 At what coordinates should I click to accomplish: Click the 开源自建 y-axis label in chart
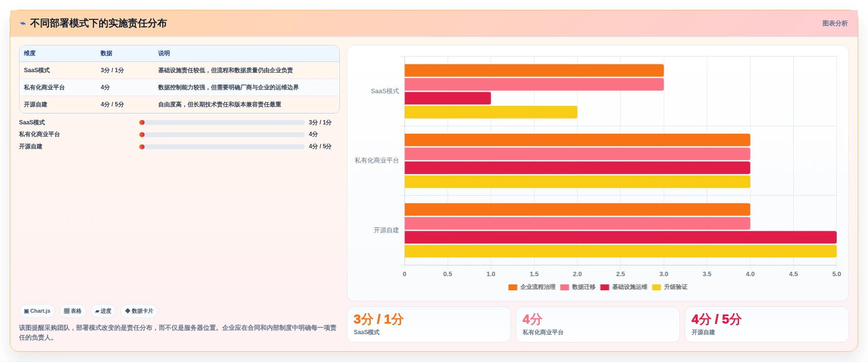(386, 230)
